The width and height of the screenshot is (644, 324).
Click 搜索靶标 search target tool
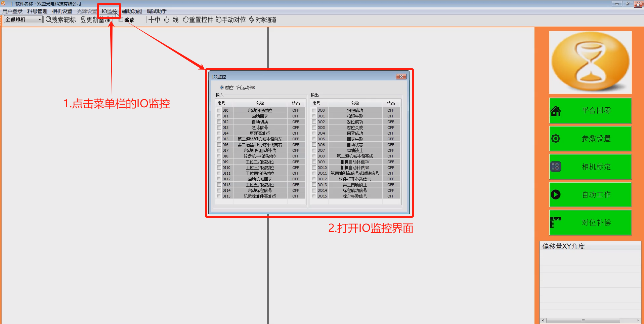[61, 20]
